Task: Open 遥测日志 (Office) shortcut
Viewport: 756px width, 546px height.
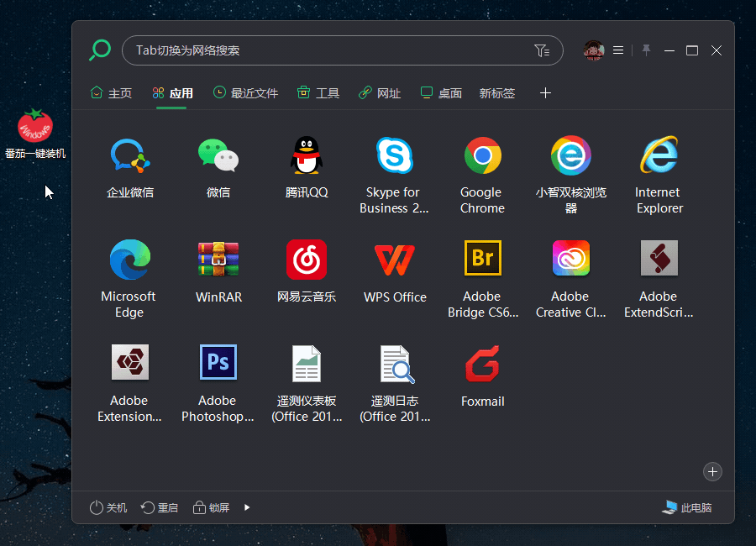Action: coord(396,365)
